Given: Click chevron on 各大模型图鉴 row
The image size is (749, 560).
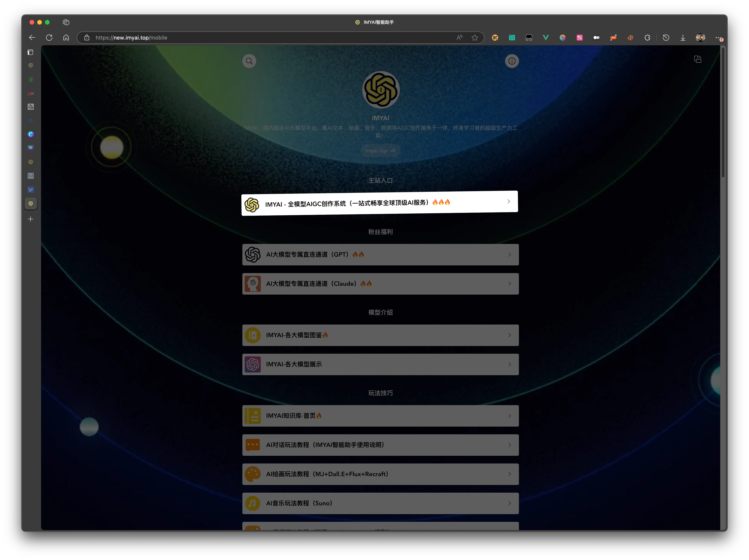Looking at the screenshot, I should click(509, 335).
